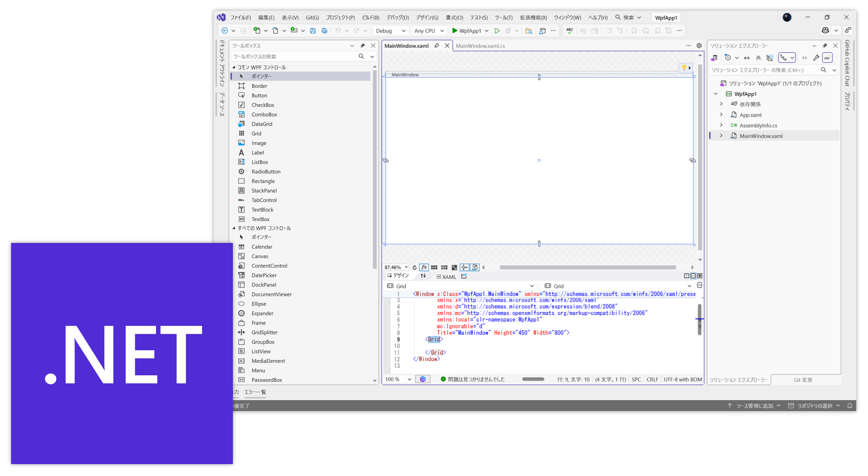
Task: Click the designer horizontal scrollbar
Action: click(588, 268)
